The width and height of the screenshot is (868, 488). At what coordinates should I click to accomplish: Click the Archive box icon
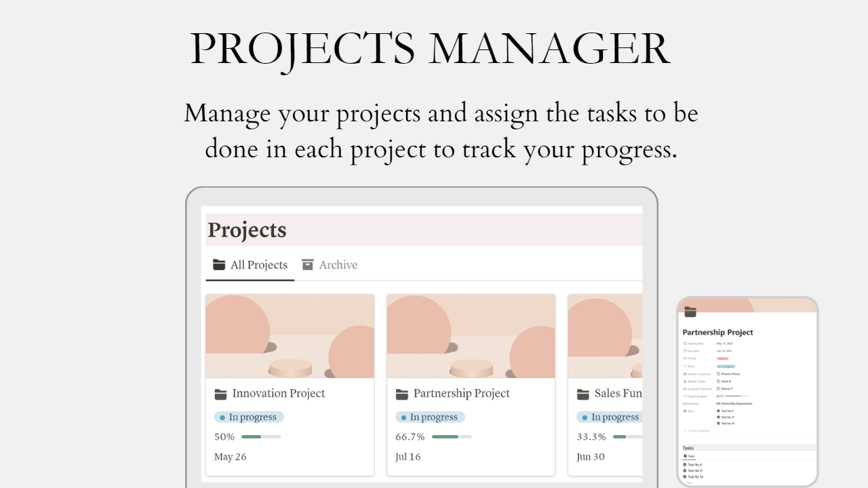308,264
